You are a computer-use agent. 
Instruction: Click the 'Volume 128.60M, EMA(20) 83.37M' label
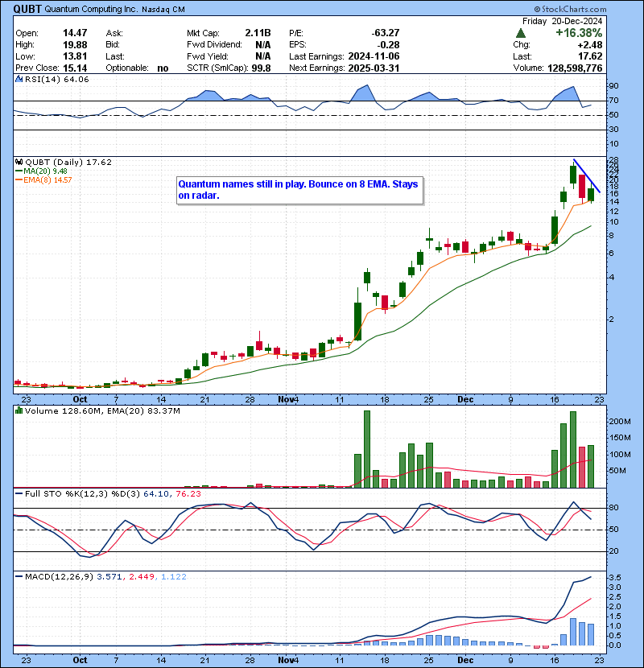(x=102, y=411)
